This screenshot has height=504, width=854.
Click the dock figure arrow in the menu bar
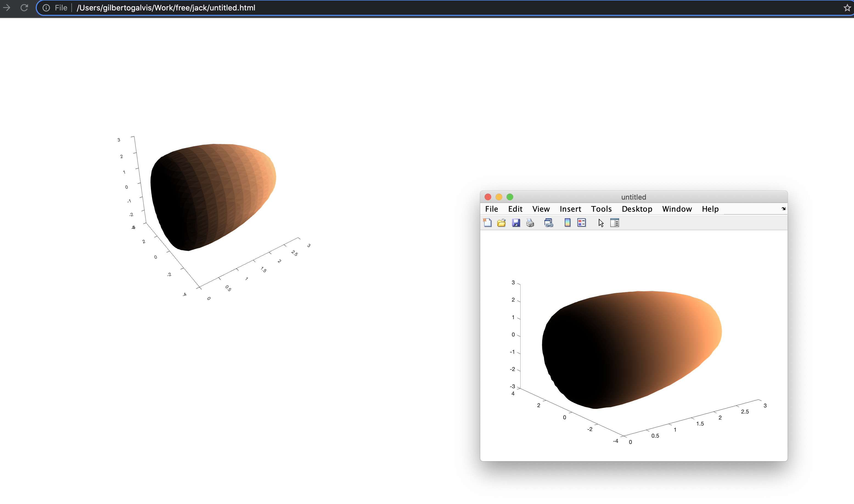783,208
